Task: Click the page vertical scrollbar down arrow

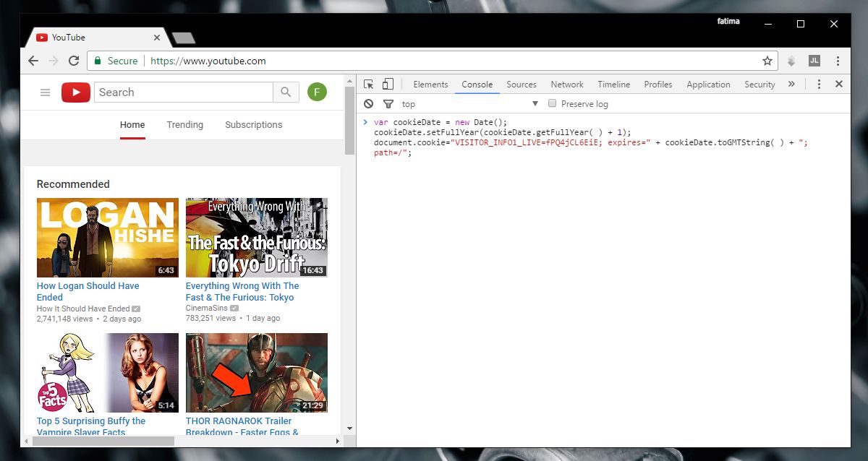Action: tap(350, 429)
